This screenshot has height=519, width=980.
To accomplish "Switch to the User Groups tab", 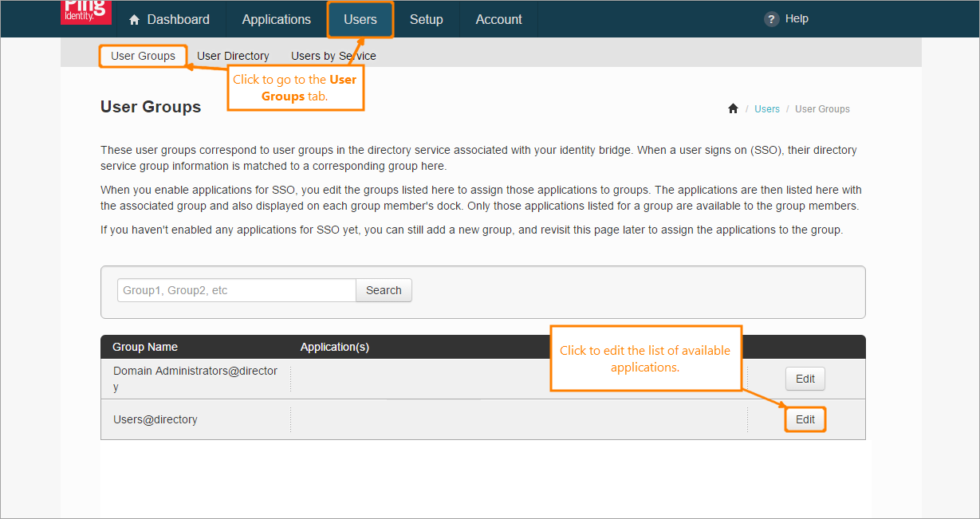I will [144, 56].
